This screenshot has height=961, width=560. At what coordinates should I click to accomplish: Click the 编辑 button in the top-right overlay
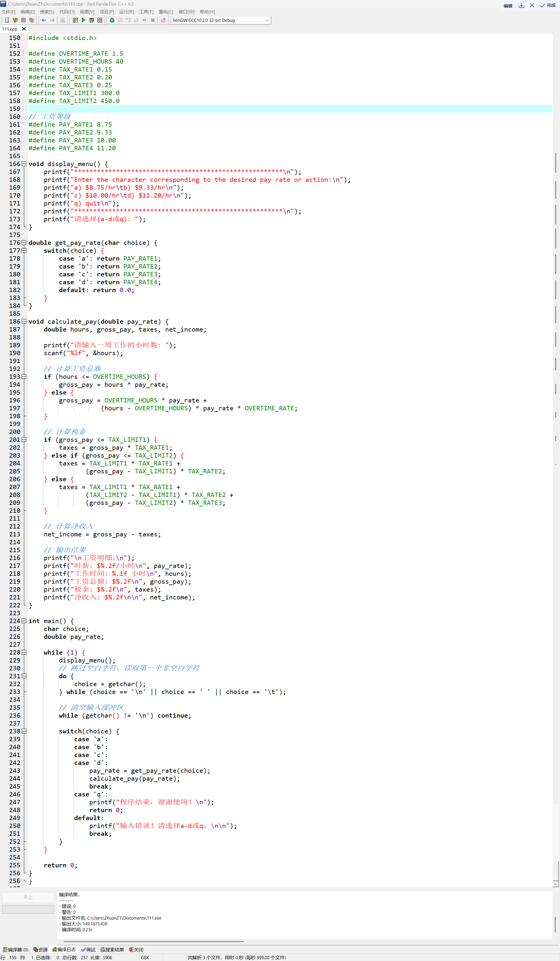508,6
